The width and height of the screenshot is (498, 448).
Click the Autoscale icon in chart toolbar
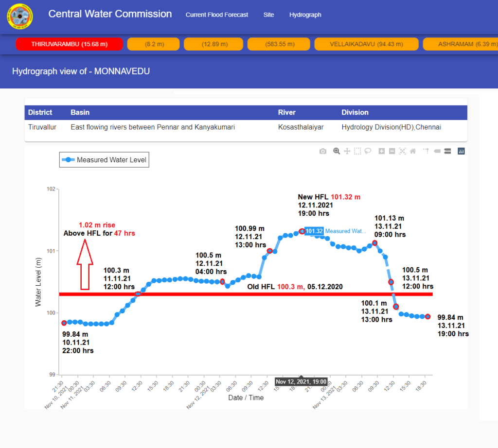pos(402,151)
